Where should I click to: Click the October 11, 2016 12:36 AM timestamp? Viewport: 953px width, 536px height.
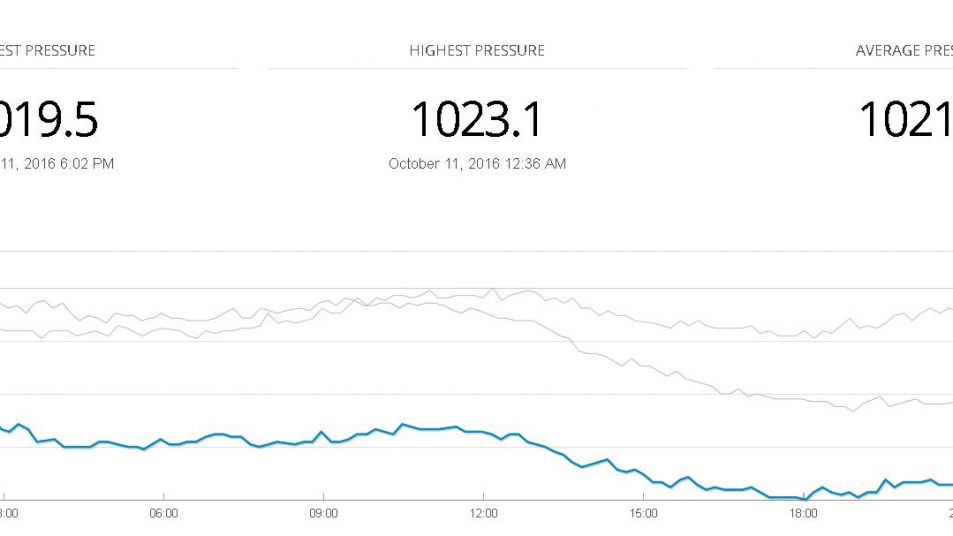point(476,163)
